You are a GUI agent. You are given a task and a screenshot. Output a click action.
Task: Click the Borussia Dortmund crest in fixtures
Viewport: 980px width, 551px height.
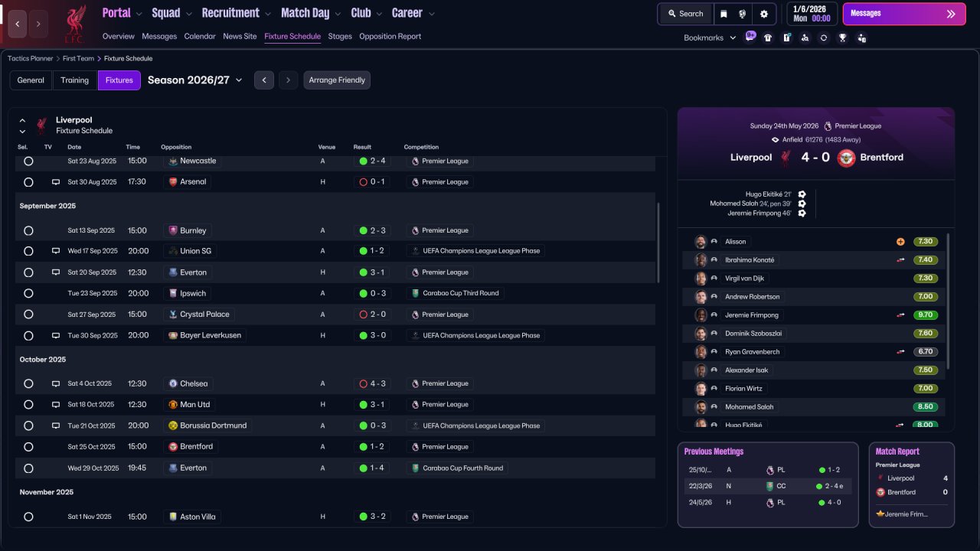(173, 425)
